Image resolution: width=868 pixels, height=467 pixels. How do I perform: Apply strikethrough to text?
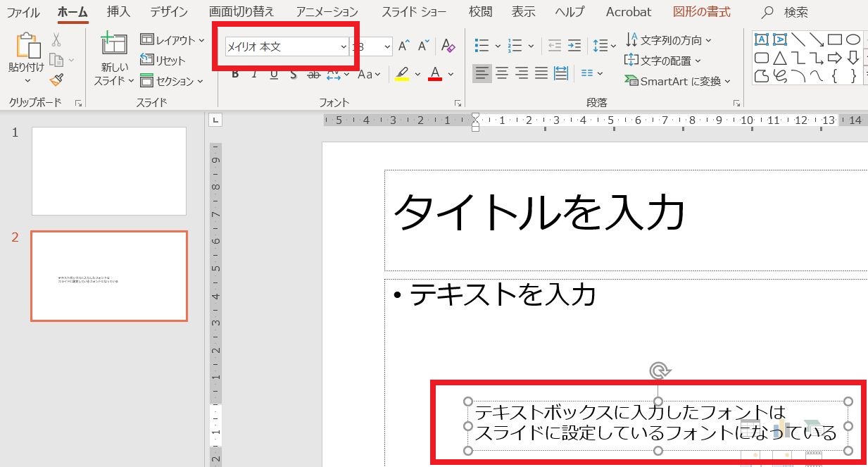coord(314,74)
